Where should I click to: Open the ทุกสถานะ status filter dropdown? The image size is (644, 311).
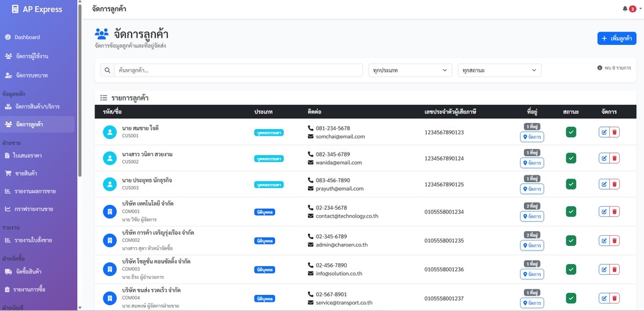click(500, 70)
